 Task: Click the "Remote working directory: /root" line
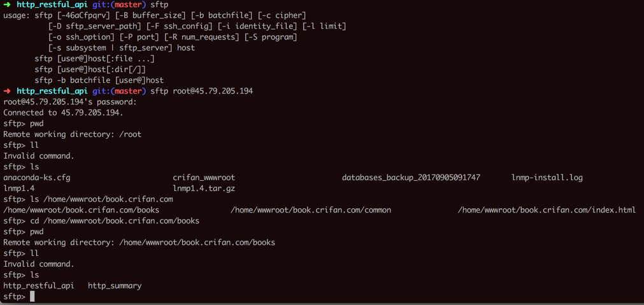(72, 134)
